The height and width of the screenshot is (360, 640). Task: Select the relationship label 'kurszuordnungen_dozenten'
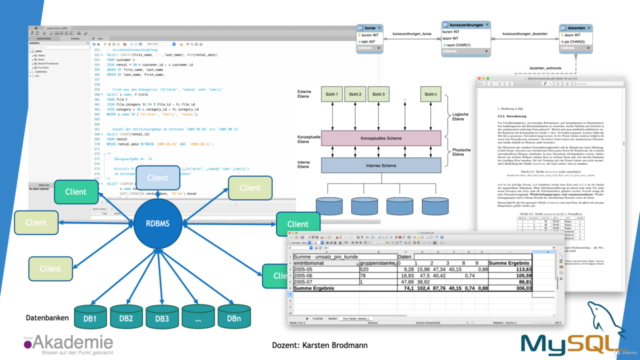525,34
